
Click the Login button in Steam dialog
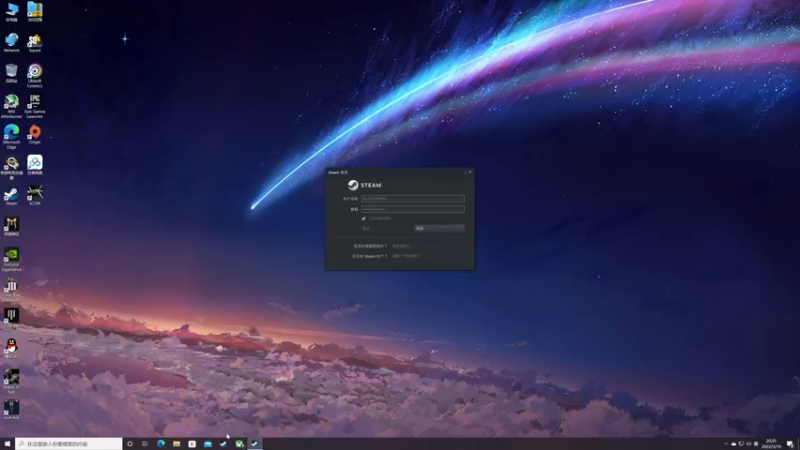point(387,229)
